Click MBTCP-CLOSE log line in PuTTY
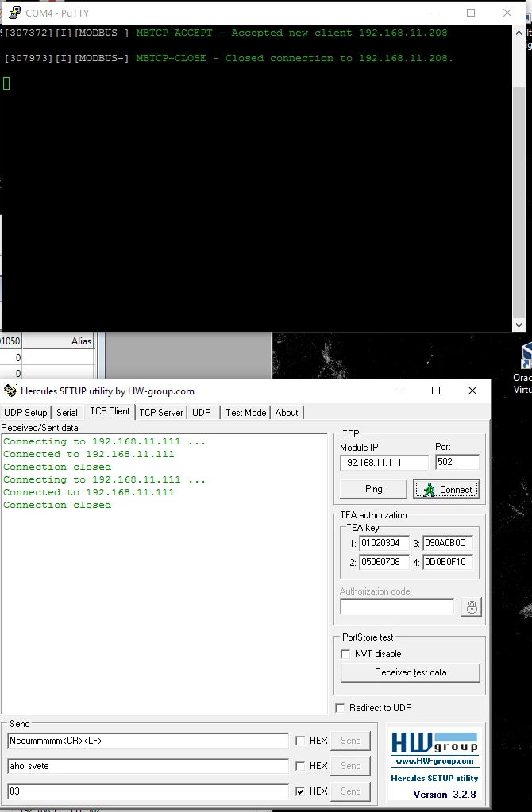The height and width of the screenshot is (812, 532). [x=229, y=58]
